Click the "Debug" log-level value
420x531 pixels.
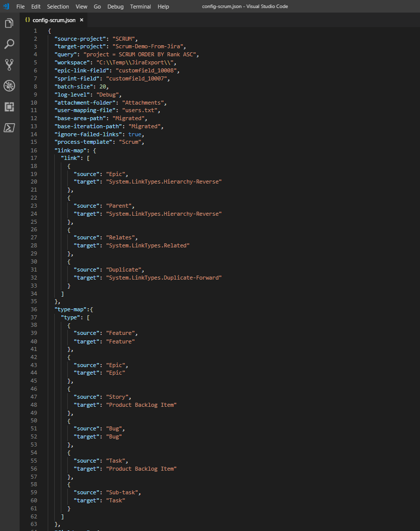(108, 95)
